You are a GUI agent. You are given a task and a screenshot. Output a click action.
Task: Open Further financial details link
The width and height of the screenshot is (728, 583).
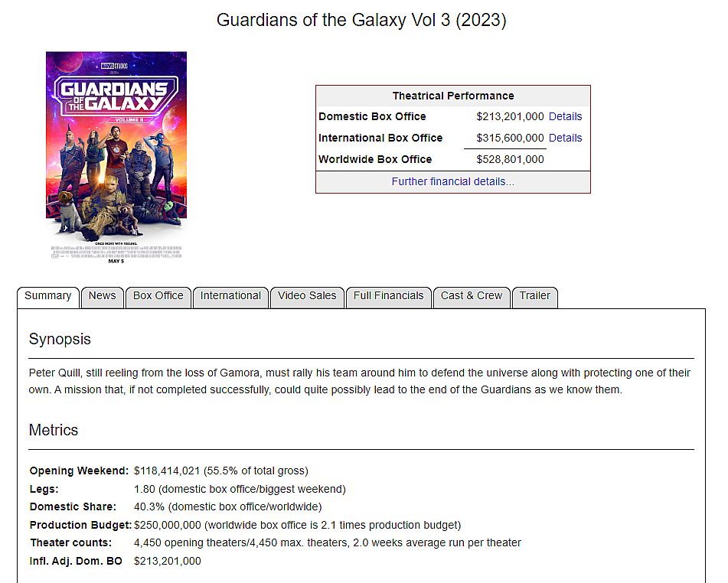(x=452, y=181)
